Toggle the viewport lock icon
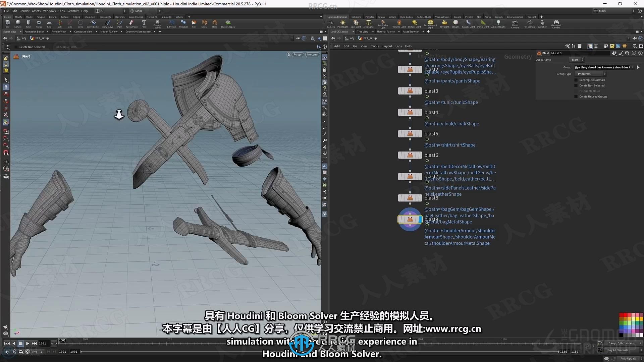This screenshot has height=362, width=644. point(288,55)
